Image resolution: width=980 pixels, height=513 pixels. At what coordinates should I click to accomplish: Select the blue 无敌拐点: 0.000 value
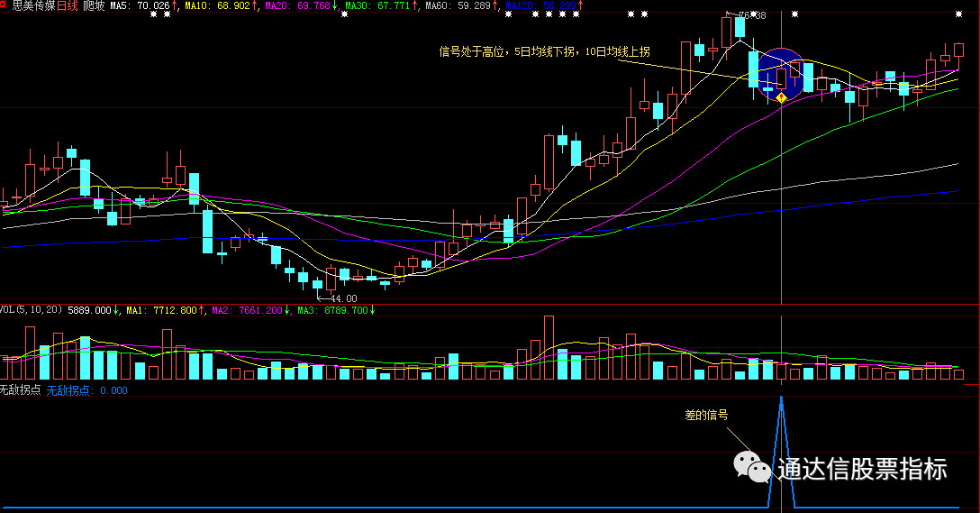86,390
